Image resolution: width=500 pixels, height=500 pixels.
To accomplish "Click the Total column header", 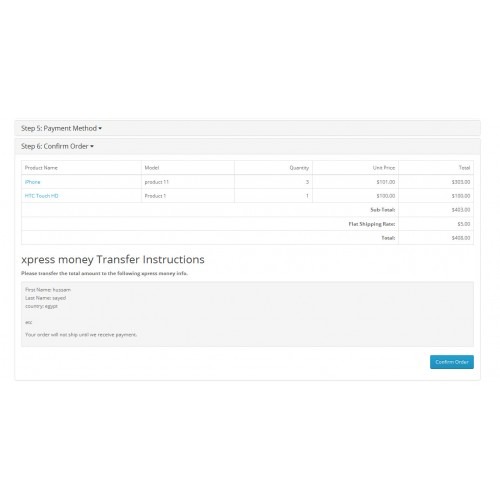I will [x=464, y=168].
